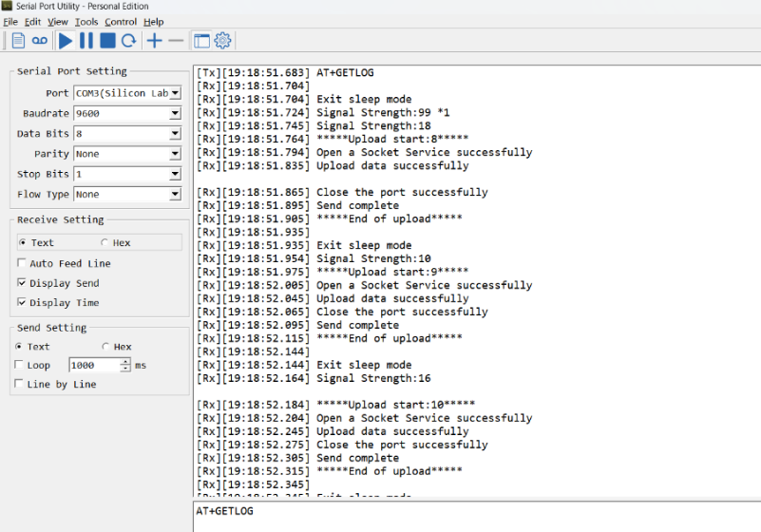The image size is (761, 532).
Task: Open the Tools menu
Action: [x=86, y=22]
